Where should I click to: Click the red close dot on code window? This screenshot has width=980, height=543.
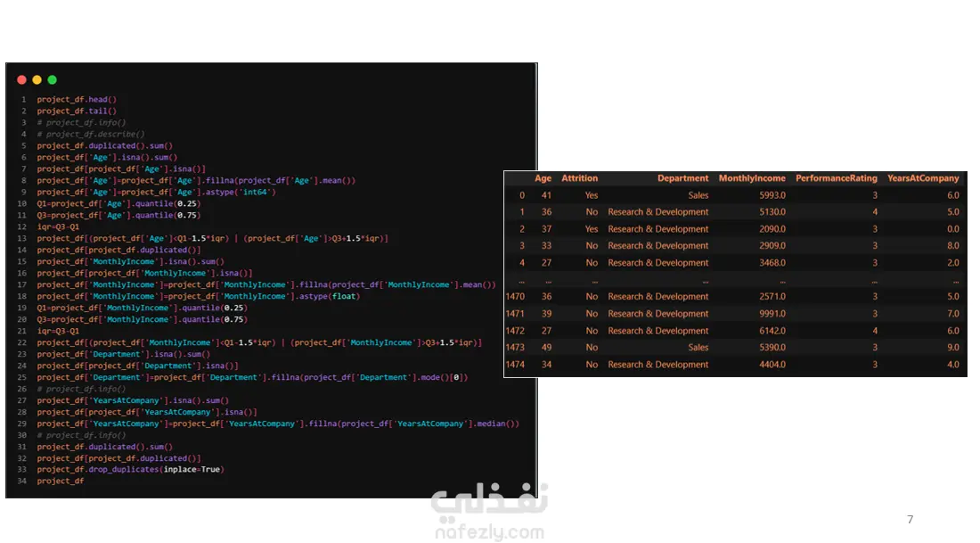pyautogui.click(x=22, y=80)
